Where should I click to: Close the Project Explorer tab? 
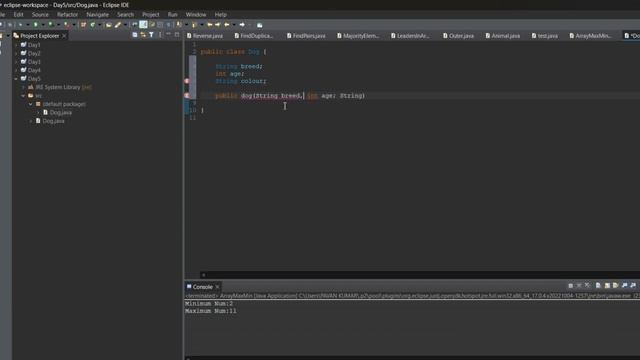point(64,36)
